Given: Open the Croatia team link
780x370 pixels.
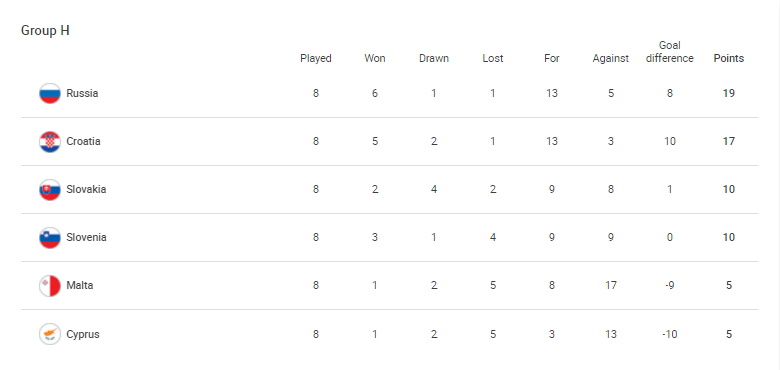Looking at the screenshot, I should [84, 141].
